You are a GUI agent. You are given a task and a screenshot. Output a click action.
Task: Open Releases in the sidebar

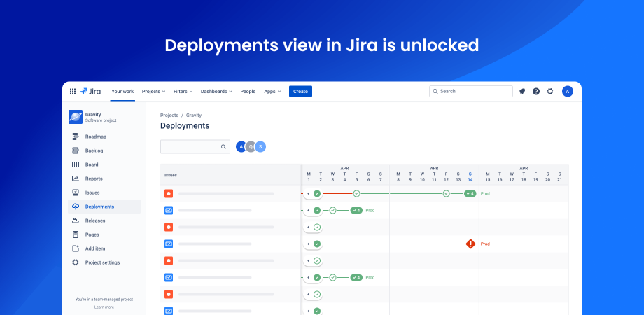tap(95, 220)
